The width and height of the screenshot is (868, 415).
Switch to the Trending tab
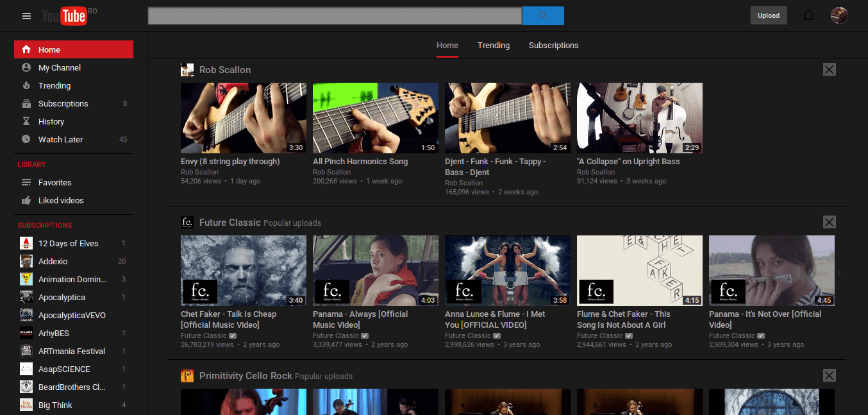point(493,46)
